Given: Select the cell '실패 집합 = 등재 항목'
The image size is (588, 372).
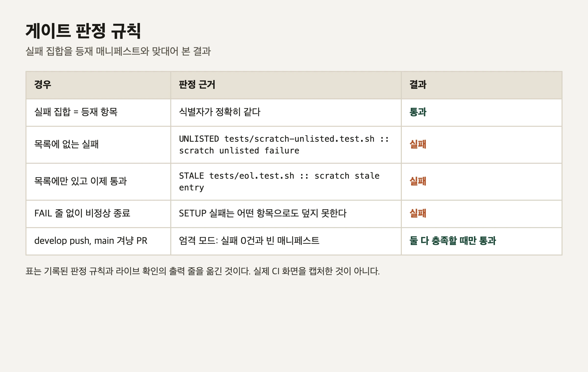Looking at the screenshot, I should (x=98, y=113).
